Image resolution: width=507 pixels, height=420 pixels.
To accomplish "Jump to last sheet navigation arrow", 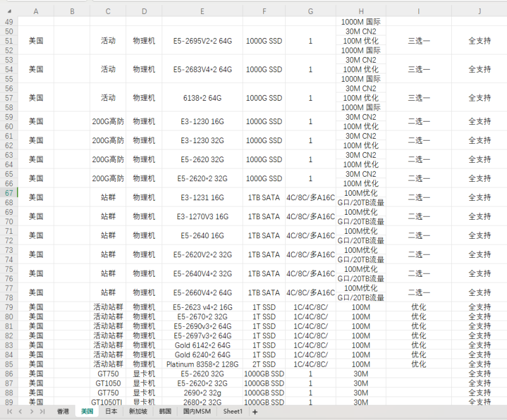I will coord(42,412).
